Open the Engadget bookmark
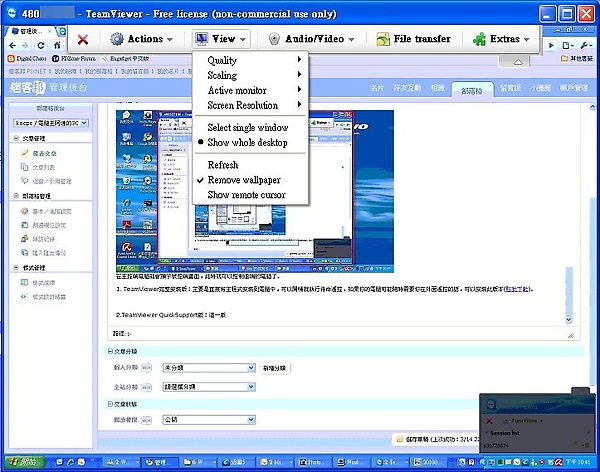The image size is (600, 472). coord(125,59)
